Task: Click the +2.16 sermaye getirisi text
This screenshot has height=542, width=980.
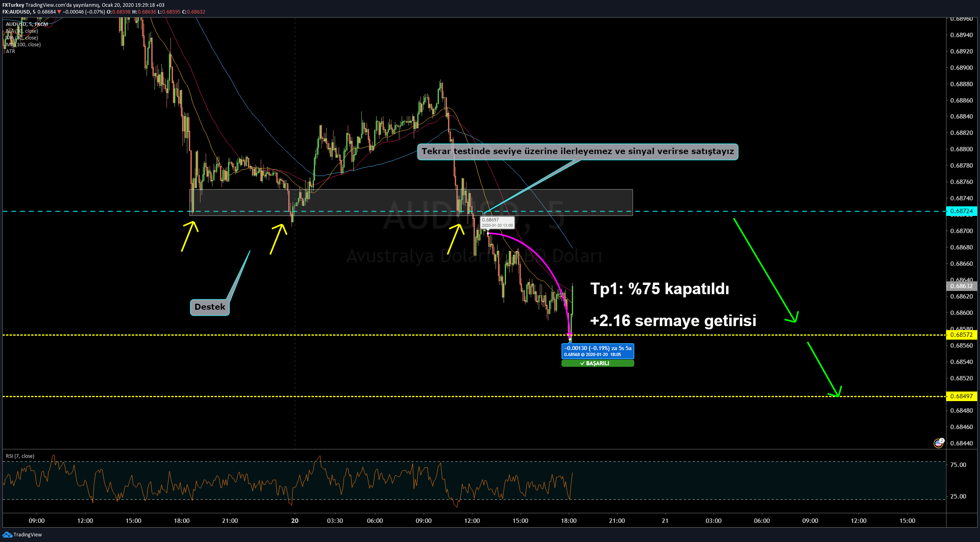Action: 673,321
